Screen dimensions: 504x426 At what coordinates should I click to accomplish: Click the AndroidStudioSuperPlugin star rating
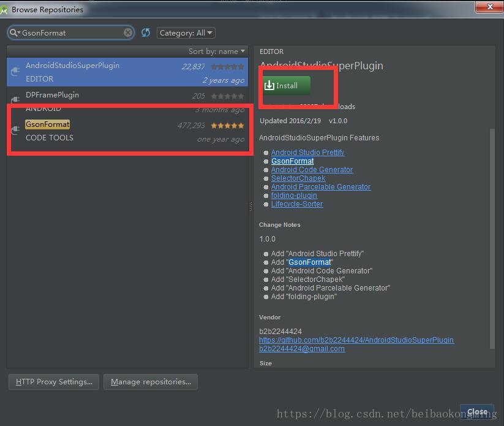pos(227,67)
